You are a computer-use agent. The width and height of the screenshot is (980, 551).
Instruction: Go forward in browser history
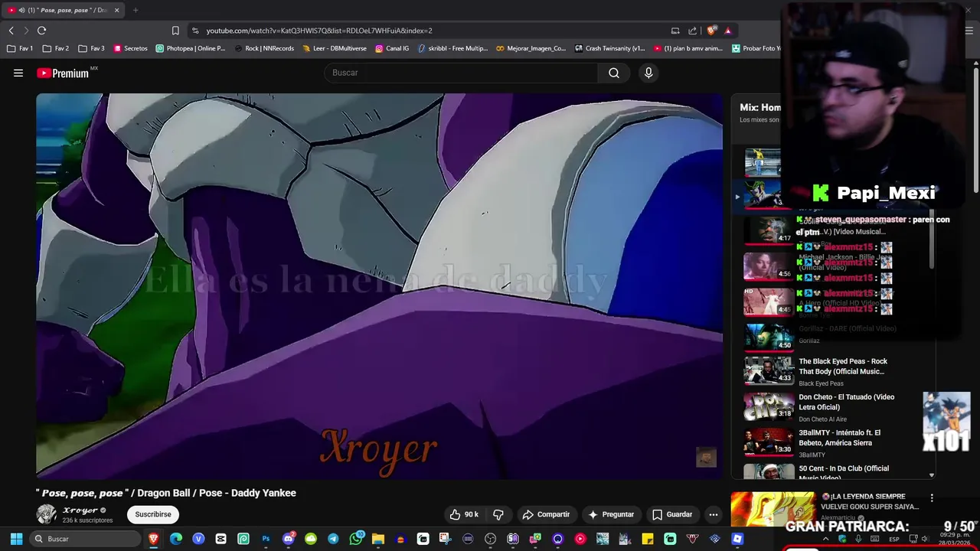[x=26, y=31]
